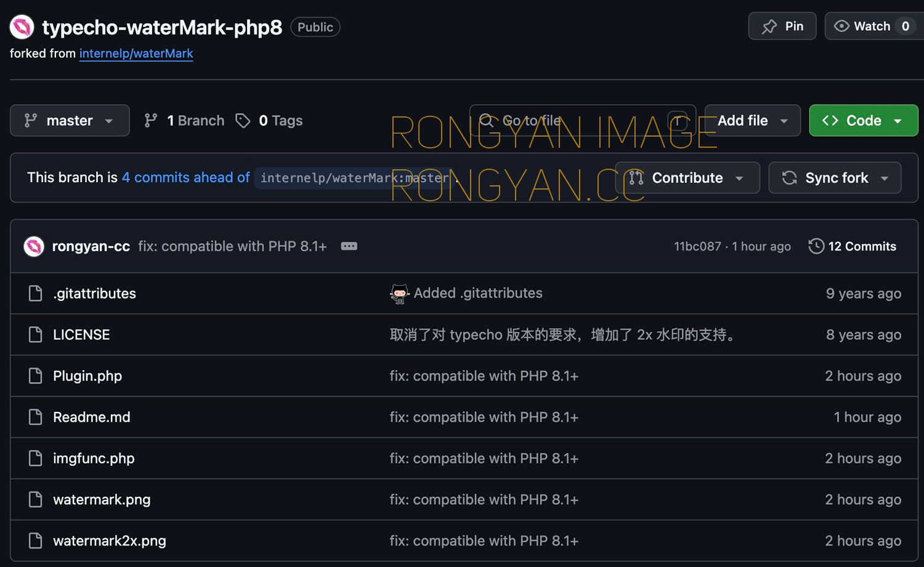Click the file icon next to watermark2x.png
This screenshot has height=567, width=924.
coord(36,541)
